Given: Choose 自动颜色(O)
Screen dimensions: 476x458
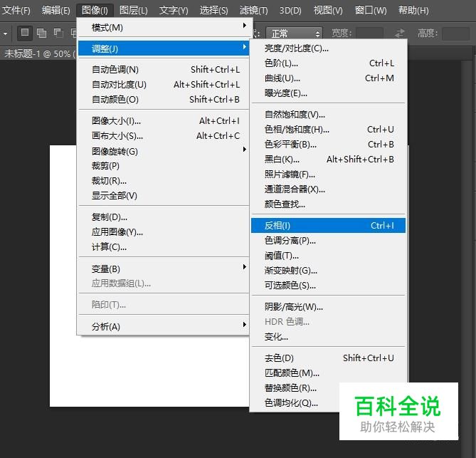Looking at the screenshot, I should click(x=164, y=100).
